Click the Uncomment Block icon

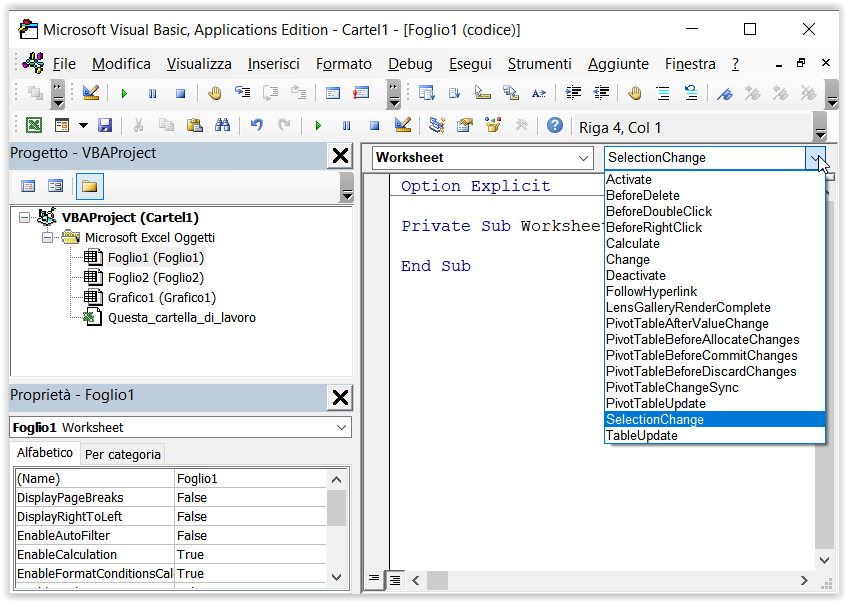tap(691, 93)
